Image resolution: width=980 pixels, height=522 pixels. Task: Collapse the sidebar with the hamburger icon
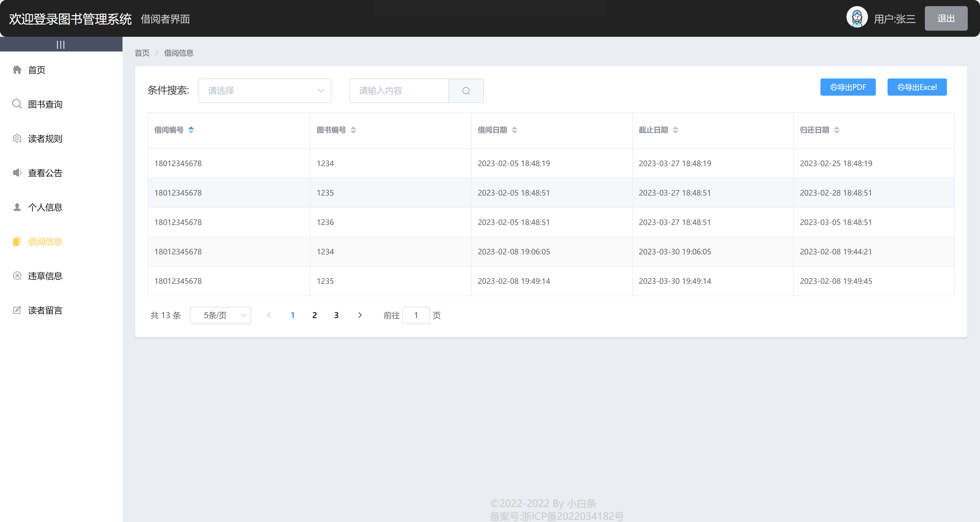(x=61, y=44)
